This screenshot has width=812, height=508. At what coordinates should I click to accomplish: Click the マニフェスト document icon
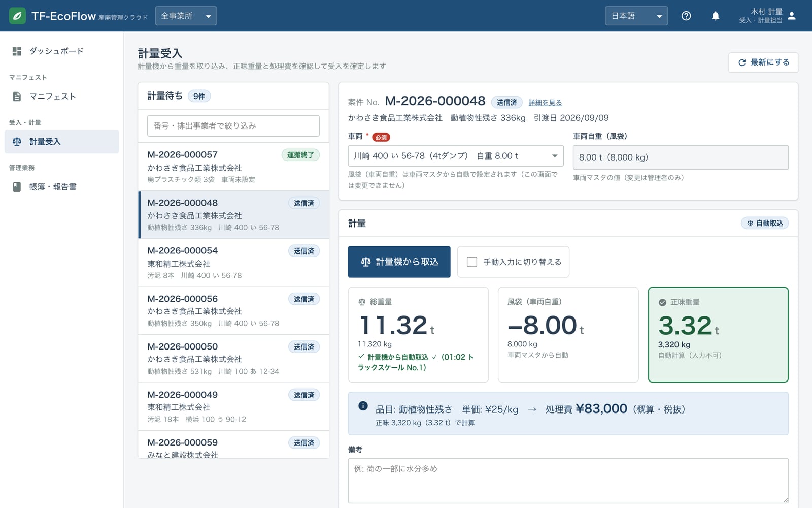pyautogui.click(x=17, y=97)
